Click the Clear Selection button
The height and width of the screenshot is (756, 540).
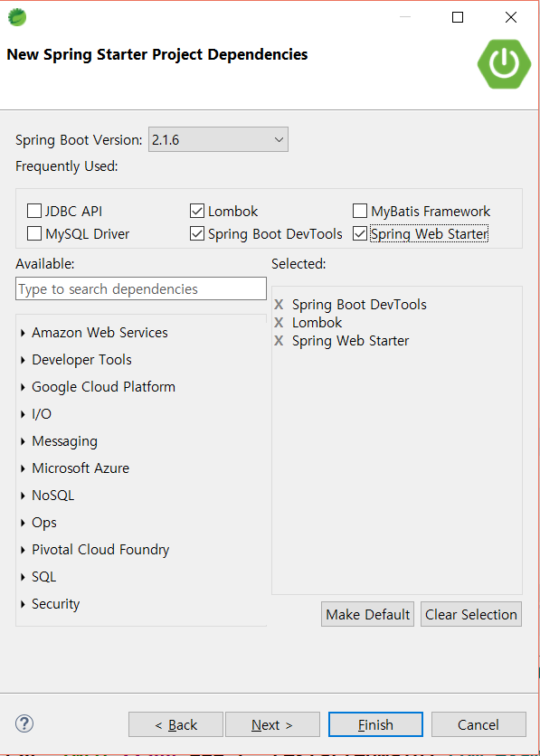[471, 614]
